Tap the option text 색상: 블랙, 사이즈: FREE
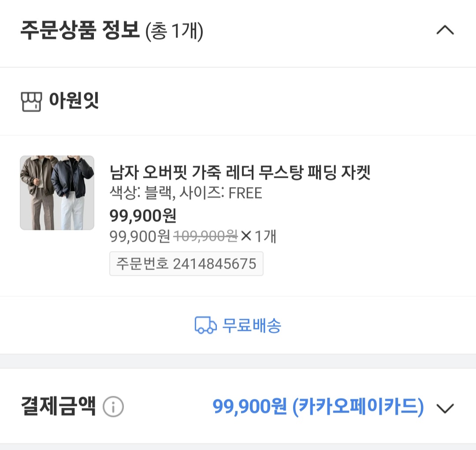The height and width of the screenshot is (450, 476). pos(186,193)
